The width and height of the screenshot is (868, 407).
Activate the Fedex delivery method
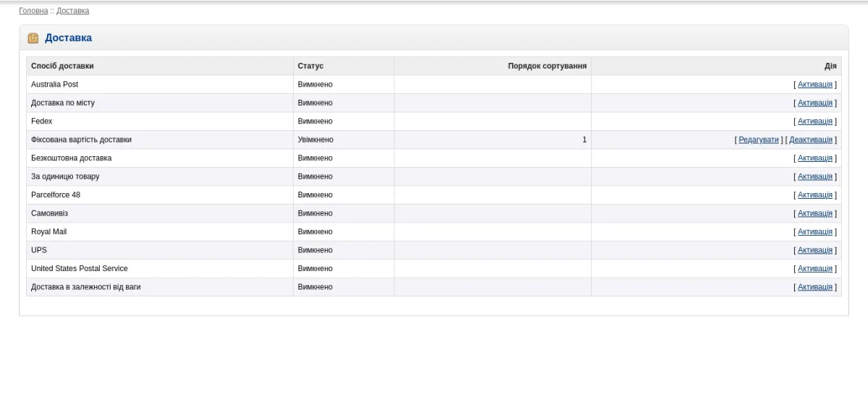815,121
